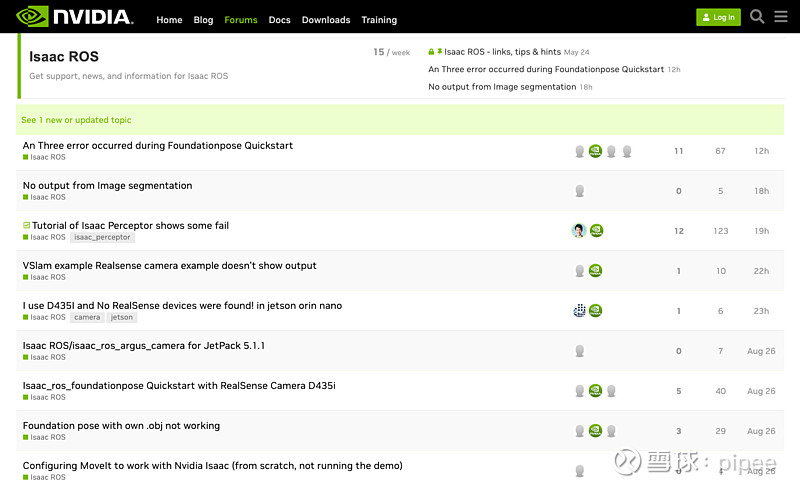Click Aug 26 date in 'isaac_ros_argus_camera' row

tap(761, 351)
